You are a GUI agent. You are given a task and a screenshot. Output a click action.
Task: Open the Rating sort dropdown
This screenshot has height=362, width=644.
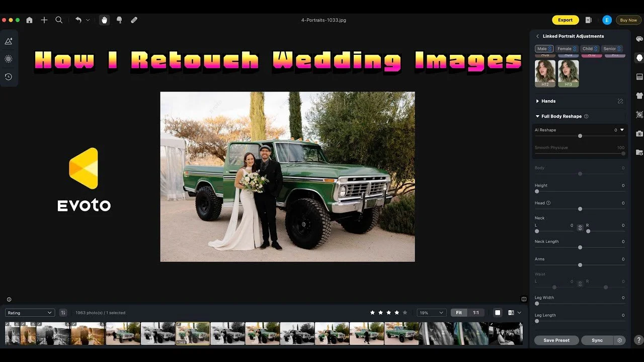tap(30, 313)
